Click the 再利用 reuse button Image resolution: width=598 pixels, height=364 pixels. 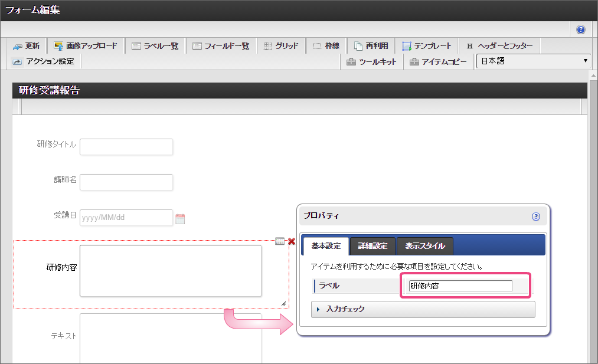click(371, 46)
